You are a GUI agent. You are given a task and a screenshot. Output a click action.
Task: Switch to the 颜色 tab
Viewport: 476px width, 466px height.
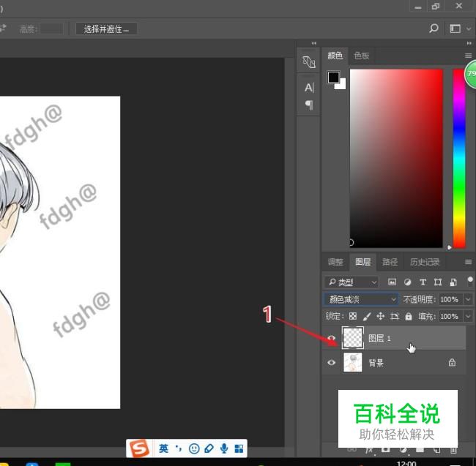coord(335,56)
